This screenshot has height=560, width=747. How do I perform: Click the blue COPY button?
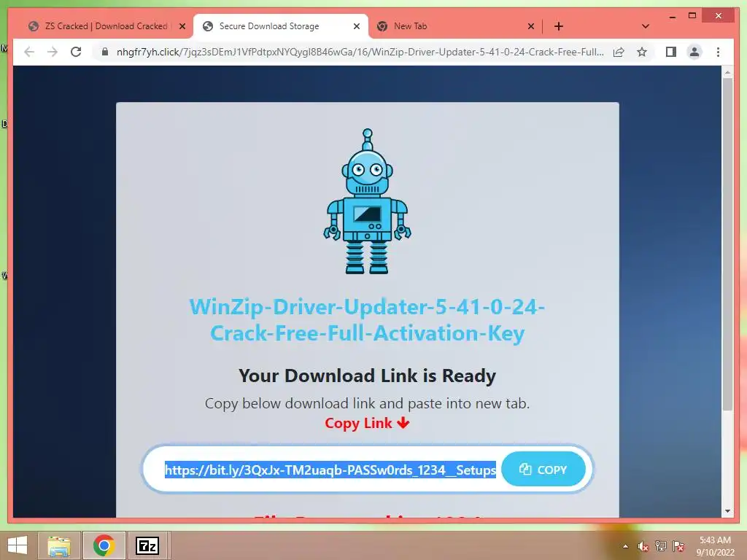543,470
